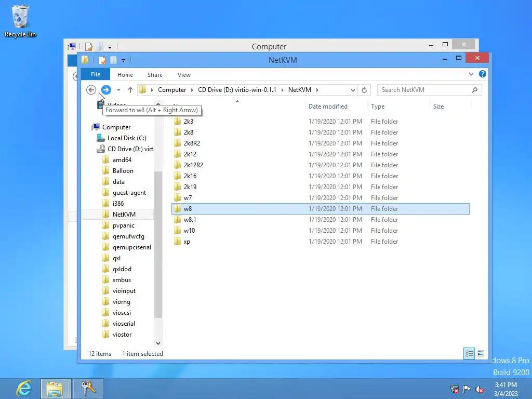532x399 pixels.
Task: Go back using the Back arrow button
Action: pos(91,90)
